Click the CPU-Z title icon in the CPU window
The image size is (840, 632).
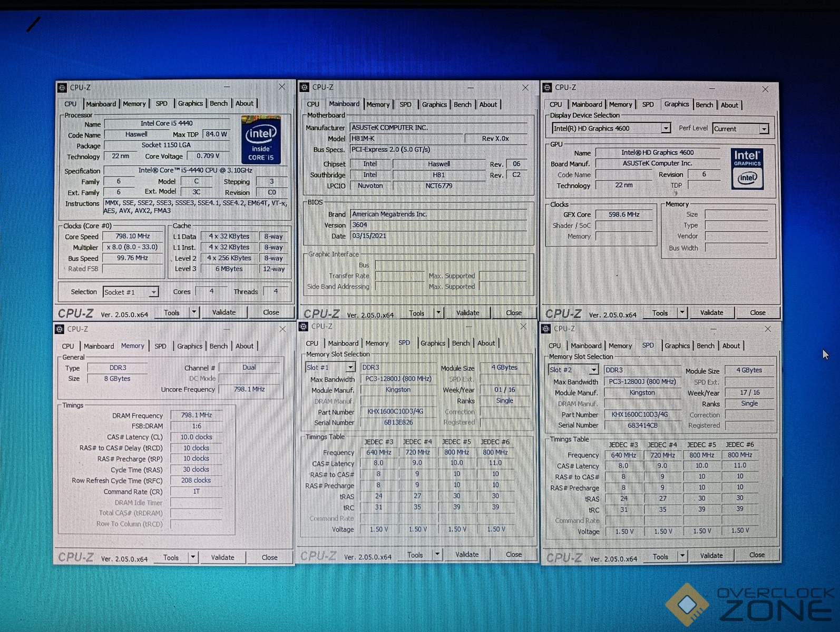(x=62, y=87)
